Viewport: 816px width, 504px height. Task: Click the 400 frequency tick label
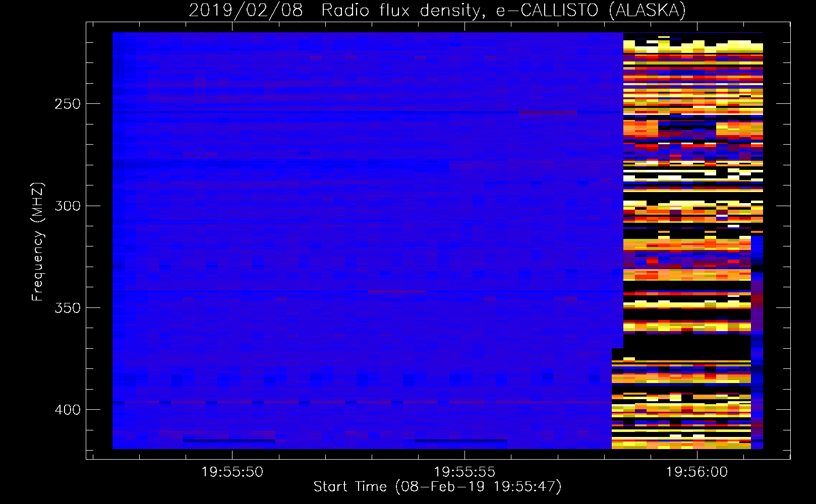tap(67, 410)
